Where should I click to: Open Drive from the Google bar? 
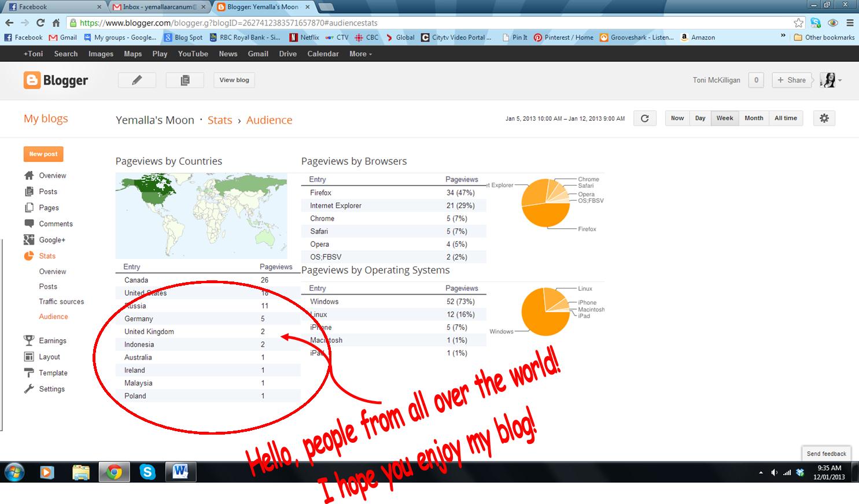click(287, 54)
